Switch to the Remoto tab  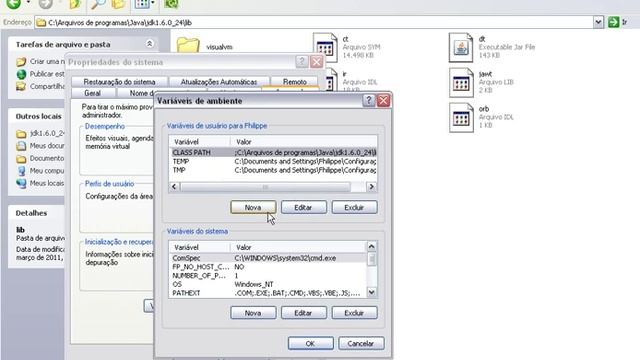click(295, 82)
